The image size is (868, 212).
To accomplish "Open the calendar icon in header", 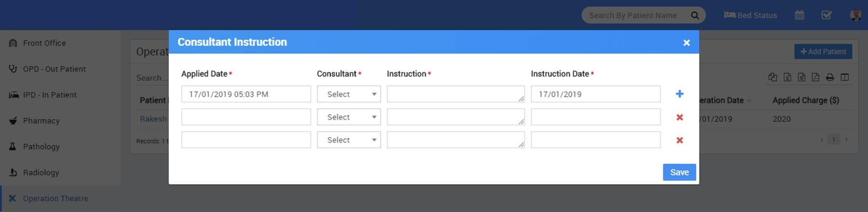I will pyautogui.click(x=800, y=15).
